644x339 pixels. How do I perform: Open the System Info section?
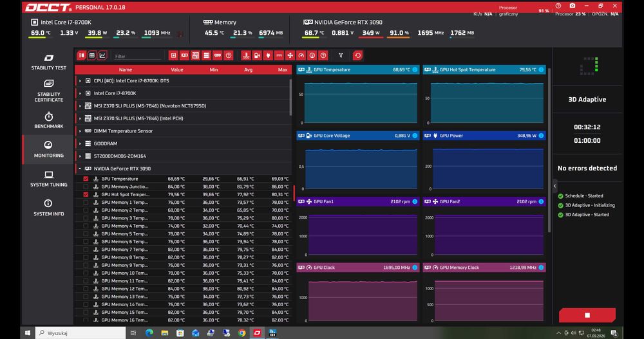48,208
